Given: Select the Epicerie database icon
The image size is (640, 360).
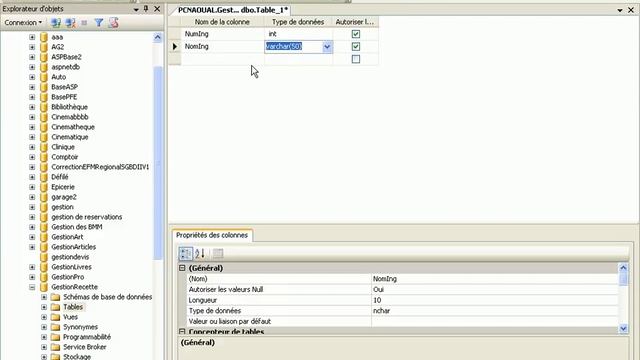Looking at the screenshot, I should pyautogui.click(x=44, y=187).
